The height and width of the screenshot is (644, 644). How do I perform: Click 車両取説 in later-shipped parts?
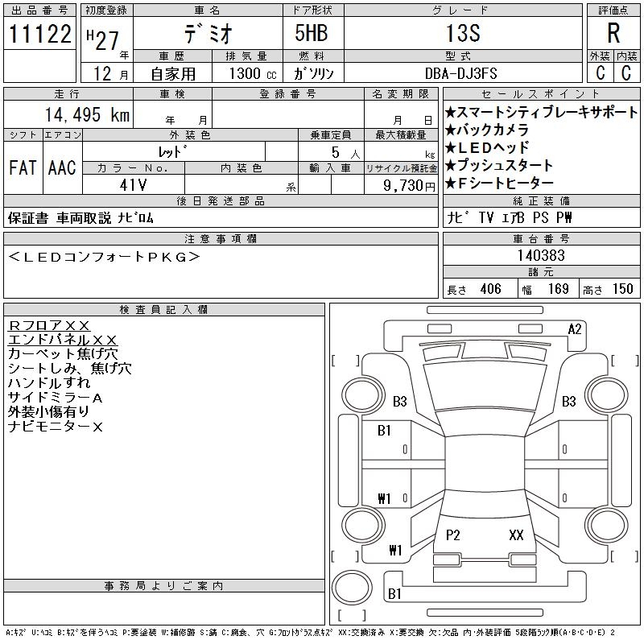coord(84,218)
